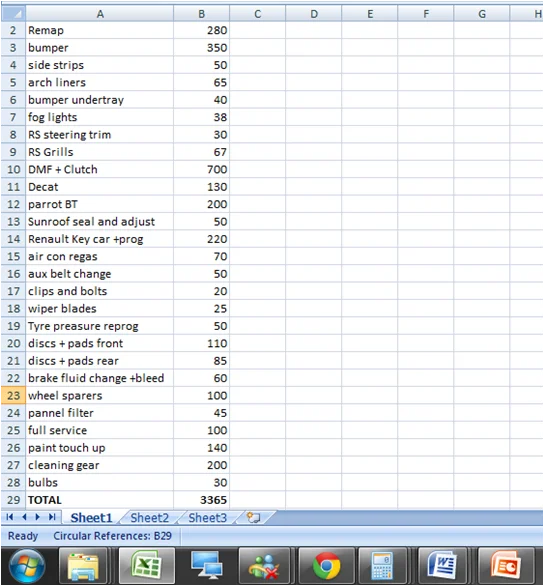Open Microsoft Word taskbar icon
544x586 pixels.
[442, 566]
